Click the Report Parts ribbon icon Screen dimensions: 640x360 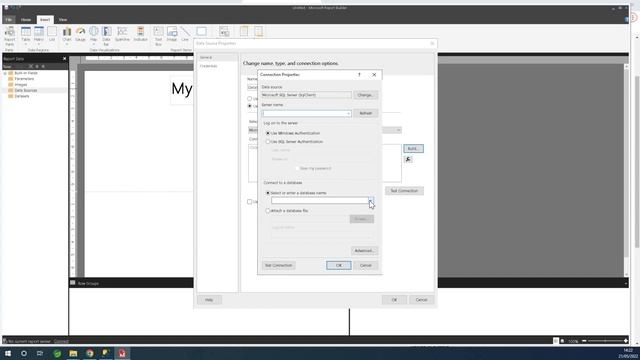click(x=9, y=36)
